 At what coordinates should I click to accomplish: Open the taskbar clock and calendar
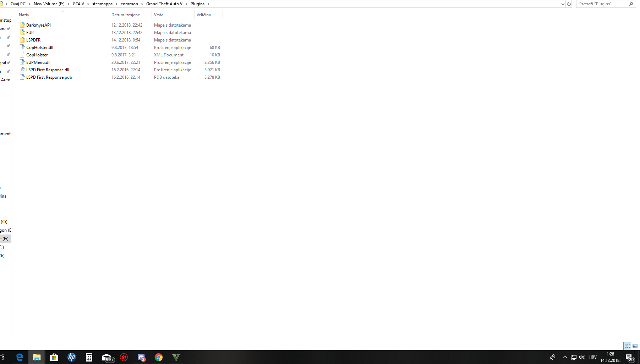pyautogui.click(x=610, y=357)
